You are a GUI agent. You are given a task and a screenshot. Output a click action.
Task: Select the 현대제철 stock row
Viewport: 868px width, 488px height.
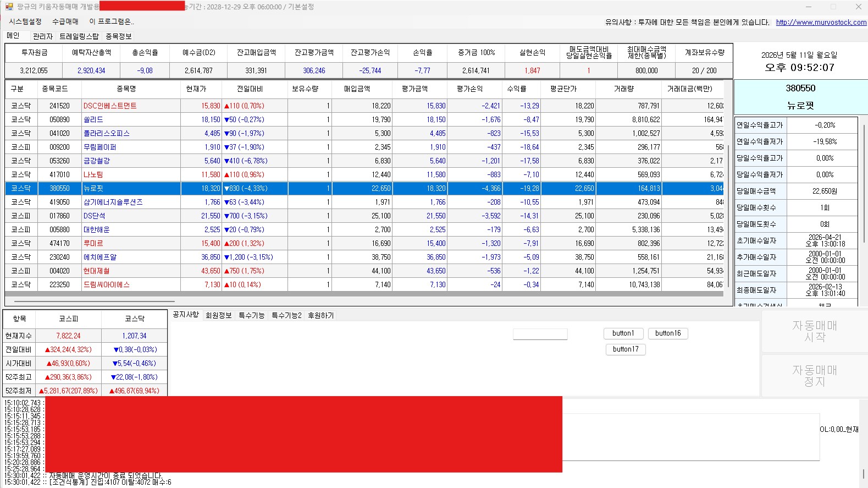(364, 271)
